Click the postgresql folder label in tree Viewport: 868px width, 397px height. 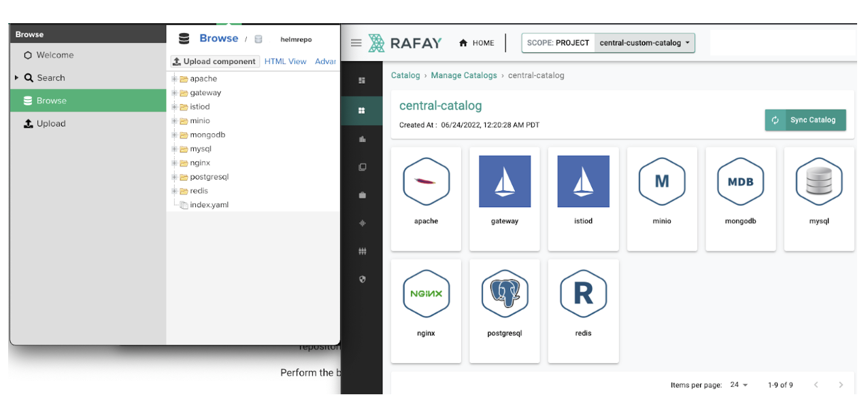point(209,177)
